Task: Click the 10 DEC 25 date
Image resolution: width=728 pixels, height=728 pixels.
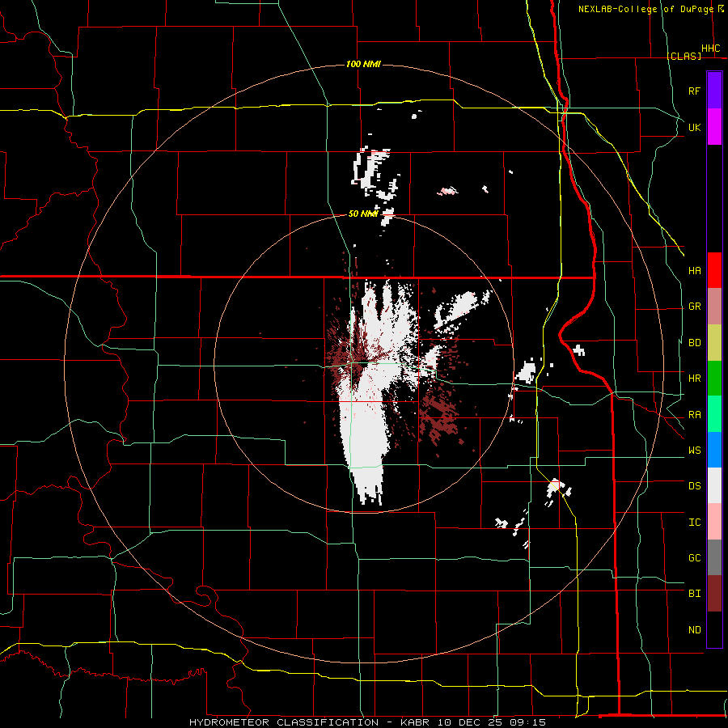Action: 469,722
